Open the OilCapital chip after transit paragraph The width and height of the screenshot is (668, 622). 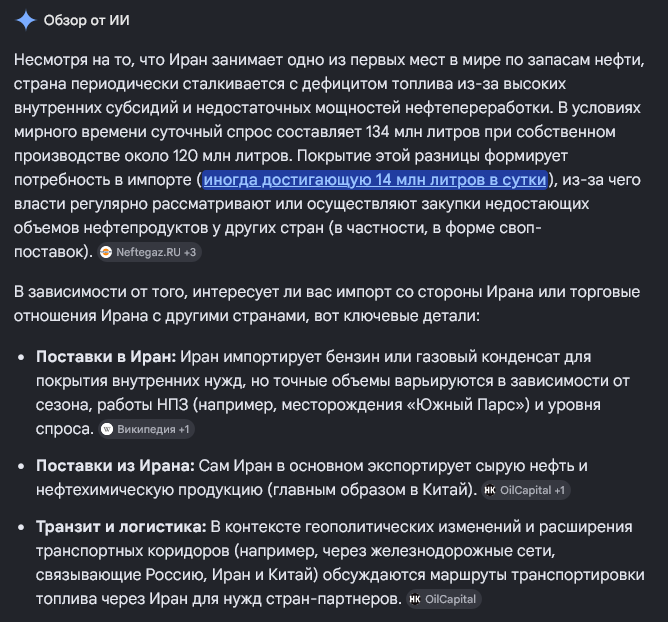point(444,599)
